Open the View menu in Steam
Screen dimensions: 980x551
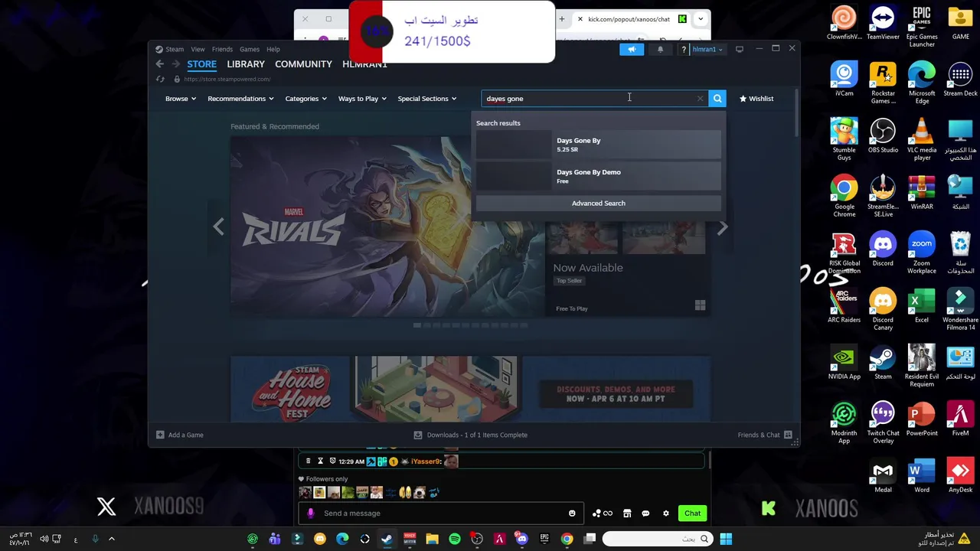(x=198, y=50)
